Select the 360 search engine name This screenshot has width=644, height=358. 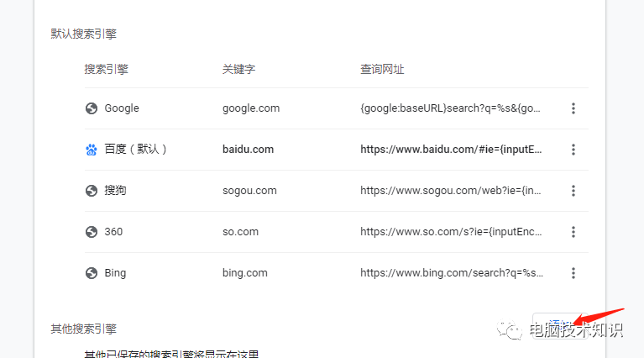point(113,232)
